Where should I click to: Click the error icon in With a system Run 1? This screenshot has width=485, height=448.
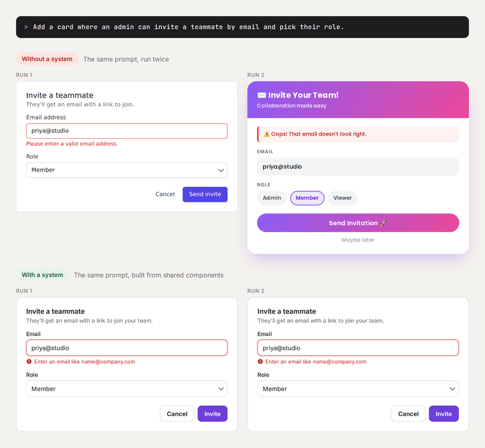(x=29, y=361)
